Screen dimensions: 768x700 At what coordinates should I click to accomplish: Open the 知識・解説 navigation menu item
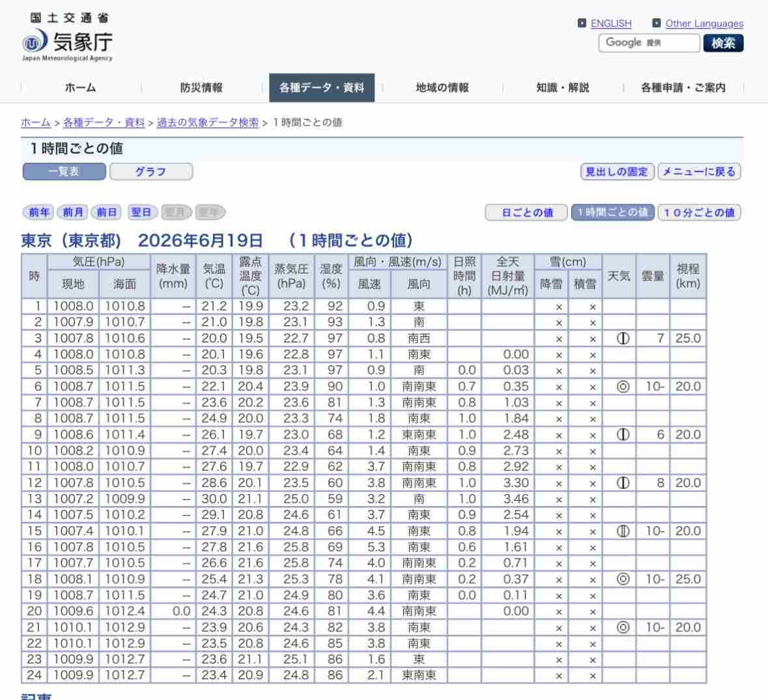click(x=563, y=88)
